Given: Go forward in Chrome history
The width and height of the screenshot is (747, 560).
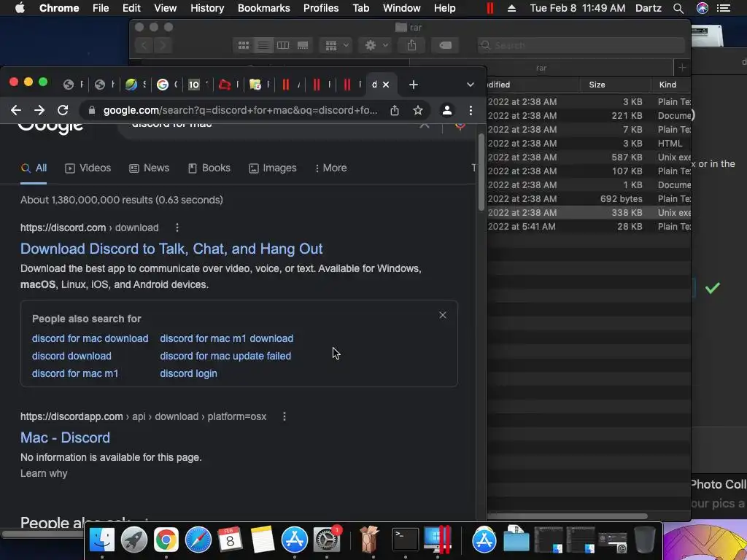Looking at the screenshot, I should [x=39, y=111].
